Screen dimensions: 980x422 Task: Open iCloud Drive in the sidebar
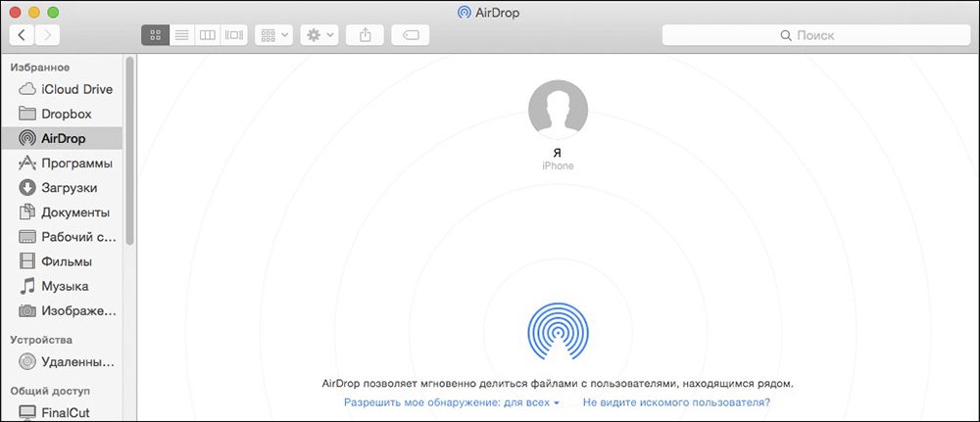62,89
